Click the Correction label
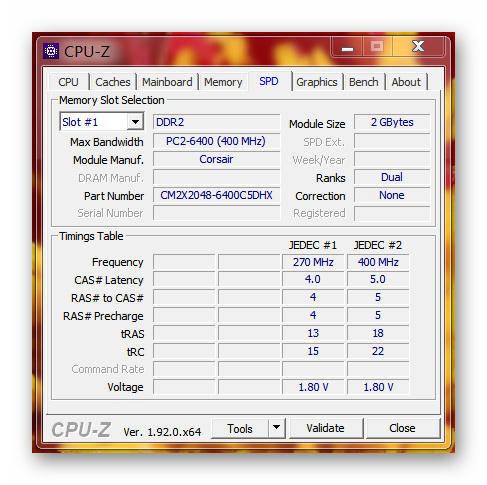Screen dimensions: 487x485 [320, 196]
